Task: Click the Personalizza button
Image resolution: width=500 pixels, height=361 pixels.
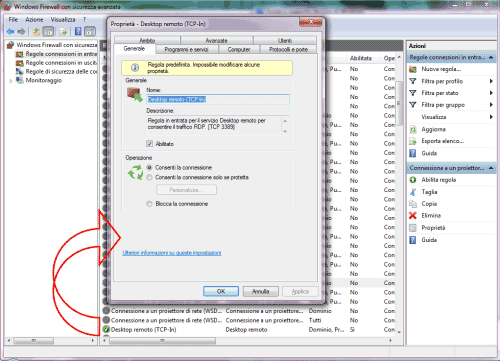Action: point(186,190)
